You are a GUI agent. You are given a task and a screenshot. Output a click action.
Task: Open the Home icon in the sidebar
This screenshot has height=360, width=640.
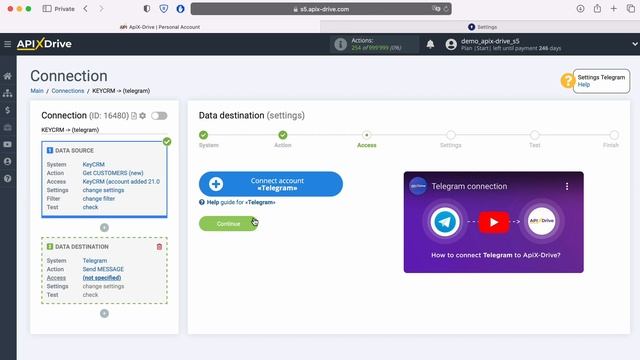pos(7,76)
